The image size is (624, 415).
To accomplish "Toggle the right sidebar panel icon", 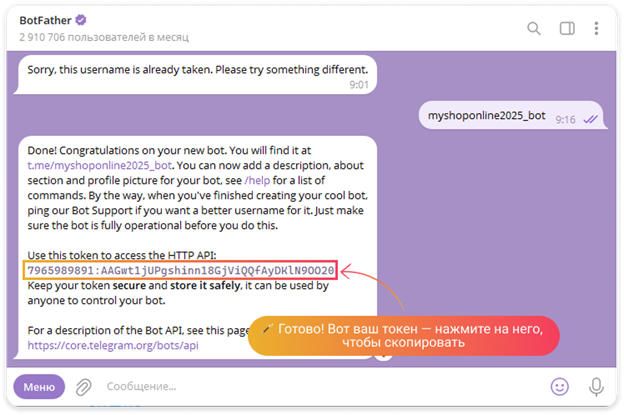I will click(x=566, y=28).
